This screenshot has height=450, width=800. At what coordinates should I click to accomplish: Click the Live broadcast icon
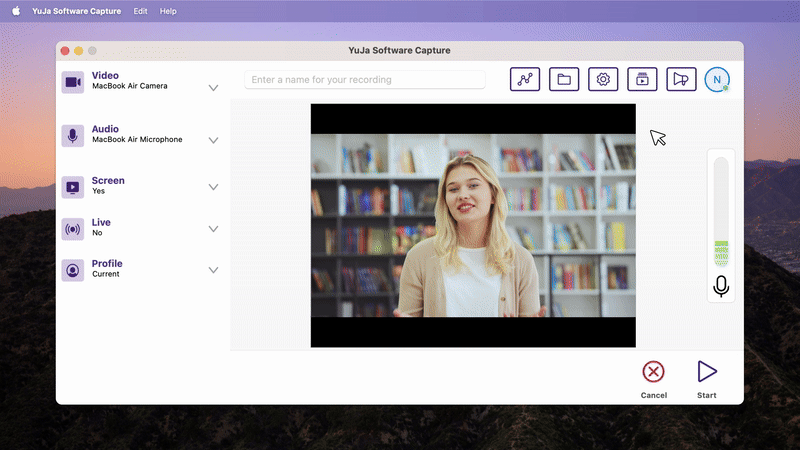73,229
